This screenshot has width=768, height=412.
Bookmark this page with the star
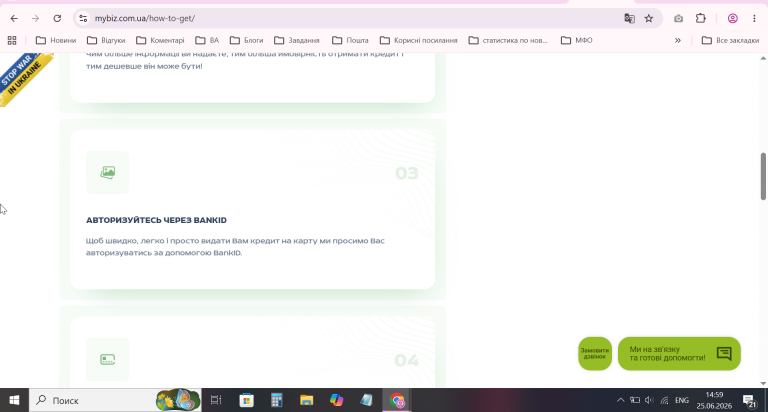[648, 19]
